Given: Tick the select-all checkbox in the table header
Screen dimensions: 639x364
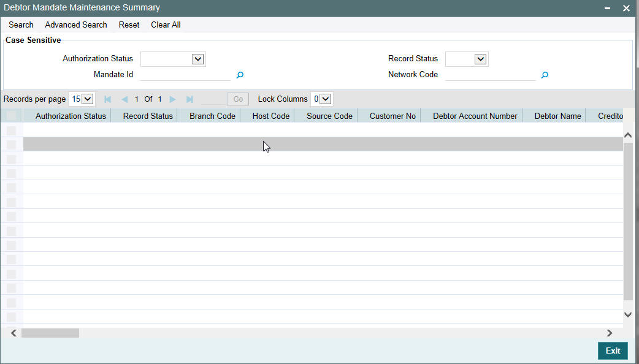Looking at the screenshot, I should [x=12, y=116].
